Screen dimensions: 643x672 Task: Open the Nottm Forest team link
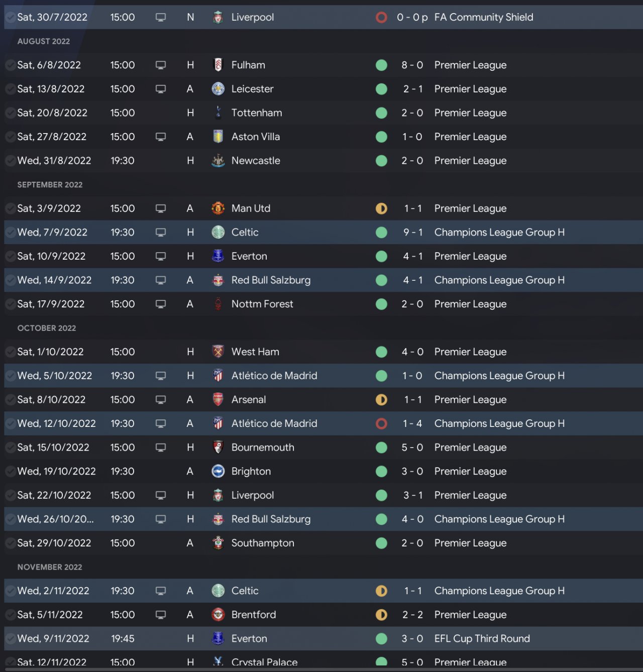tap(262, 304)
